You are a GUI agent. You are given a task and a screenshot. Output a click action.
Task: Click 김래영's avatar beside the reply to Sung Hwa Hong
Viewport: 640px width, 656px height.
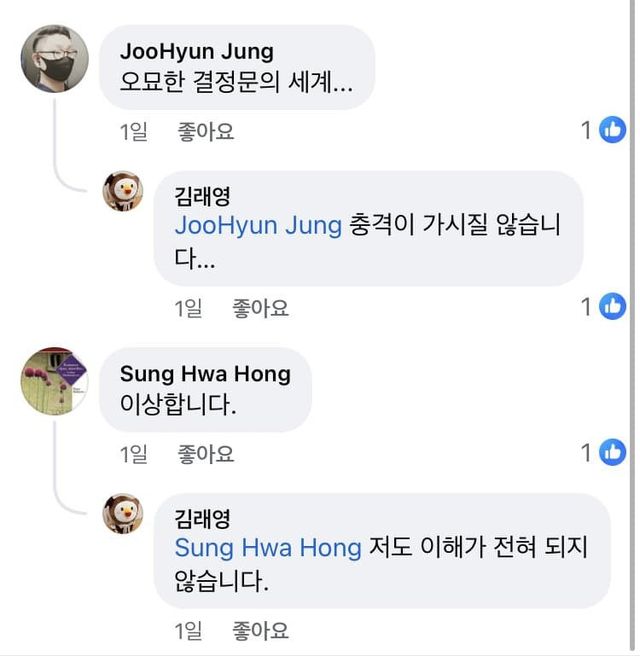(124, 513)
